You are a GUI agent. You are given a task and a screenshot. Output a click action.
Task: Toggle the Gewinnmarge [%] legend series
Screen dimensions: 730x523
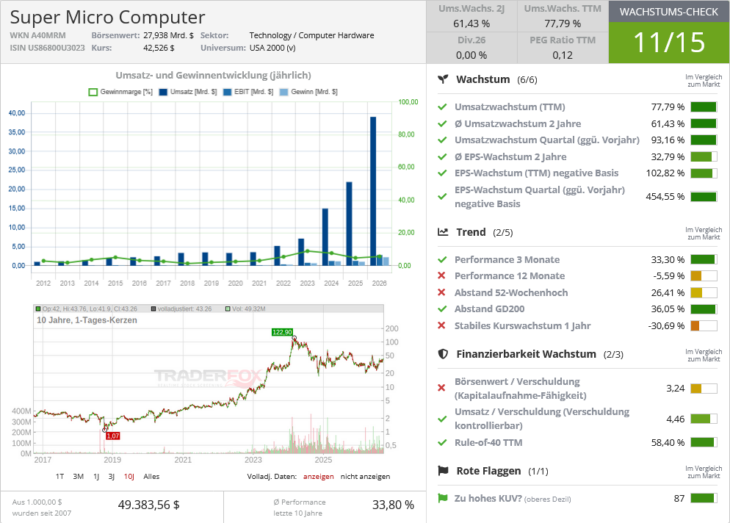click(x=121, y=92)
